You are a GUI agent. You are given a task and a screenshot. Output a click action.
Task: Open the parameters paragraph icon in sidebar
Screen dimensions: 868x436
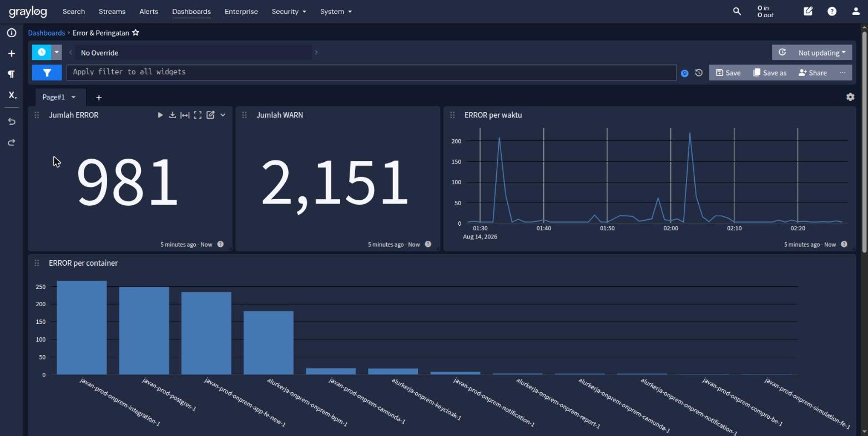coord(11,74)
